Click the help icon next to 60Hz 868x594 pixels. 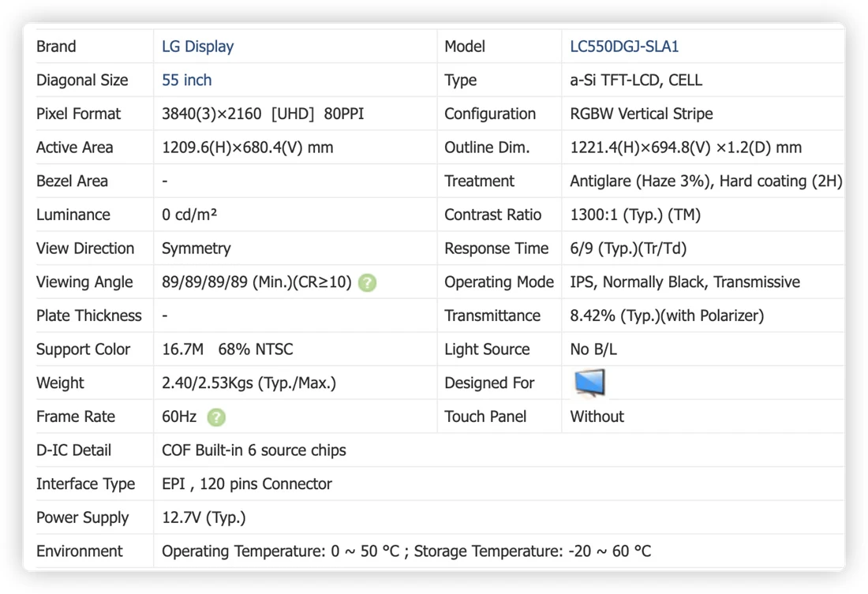[216, 417]
